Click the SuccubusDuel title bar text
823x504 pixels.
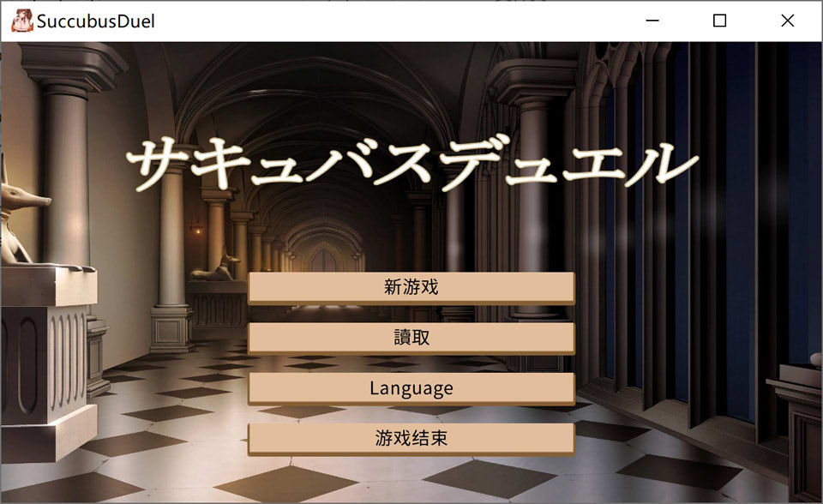94,20
